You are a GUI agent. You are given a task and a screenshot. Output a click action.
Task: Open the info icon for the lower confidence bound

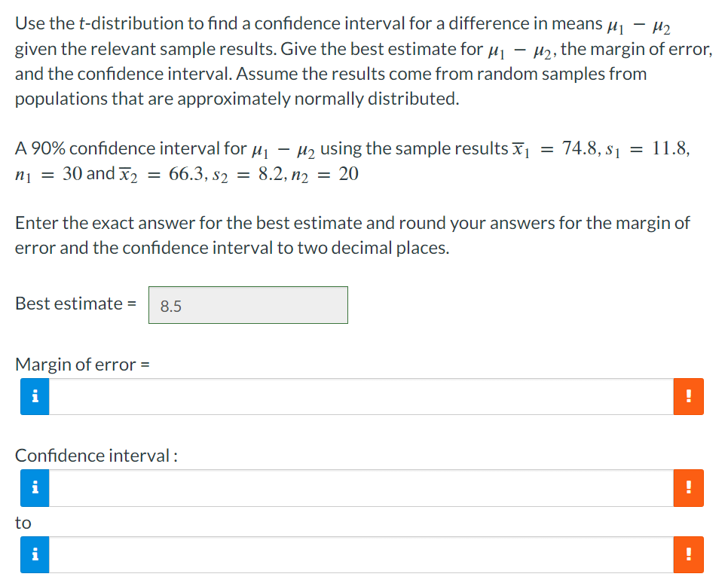click(33, 488)
